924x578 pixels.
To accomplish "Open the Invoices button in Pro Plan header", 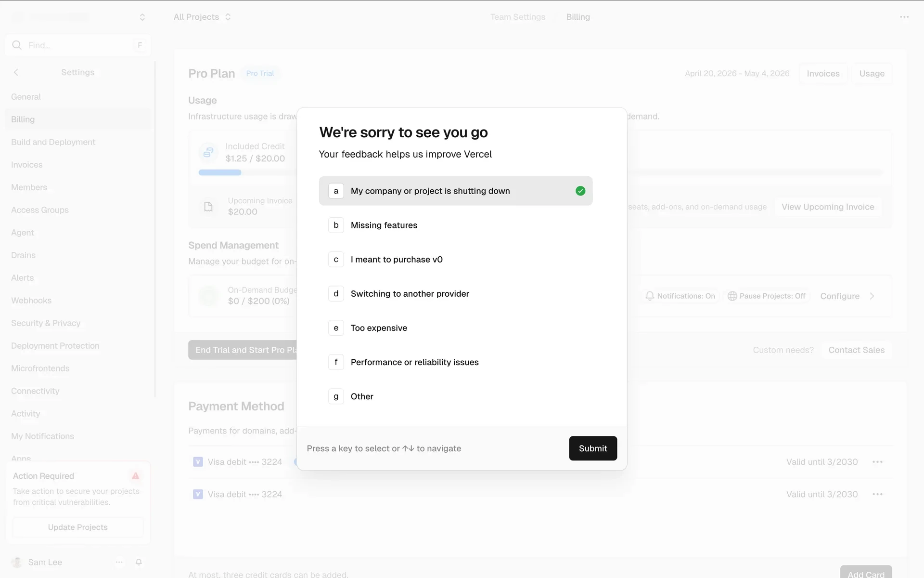I will point(823,74).
